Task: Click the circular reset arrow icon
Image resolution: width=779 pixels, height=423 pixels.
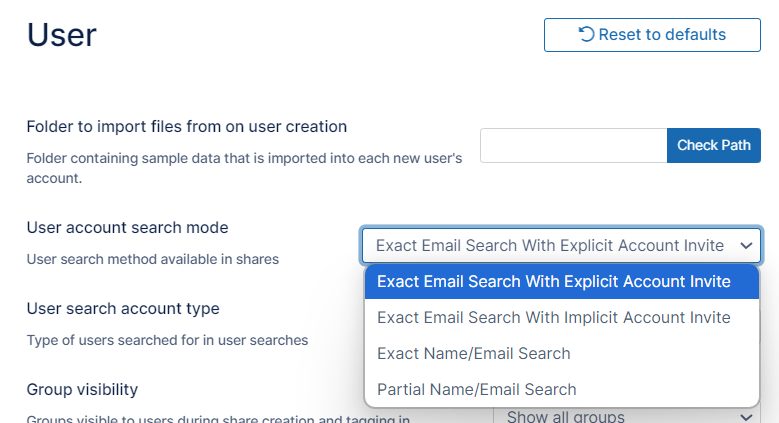Action: click(586, 35)
